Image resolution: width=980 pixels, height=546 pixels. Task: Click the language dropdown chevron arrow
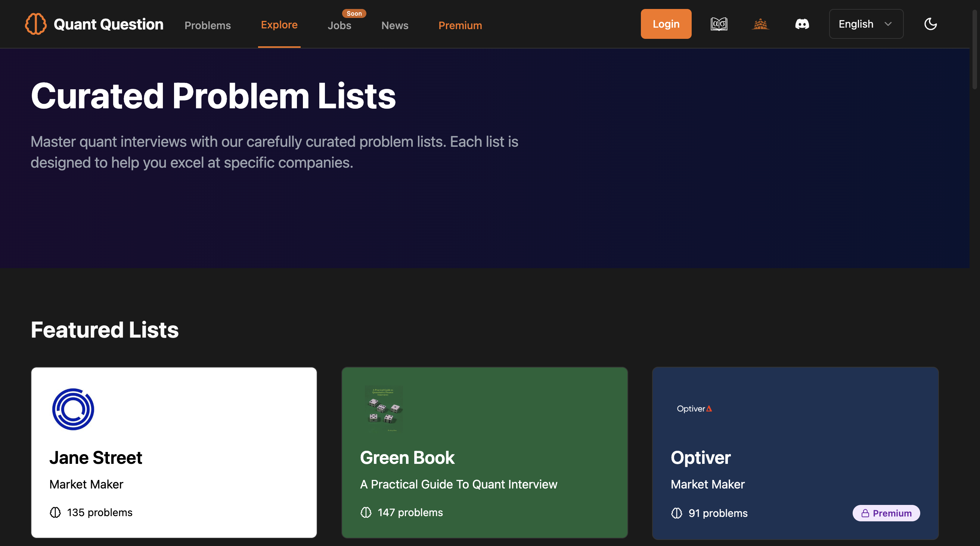click(888, 24)
